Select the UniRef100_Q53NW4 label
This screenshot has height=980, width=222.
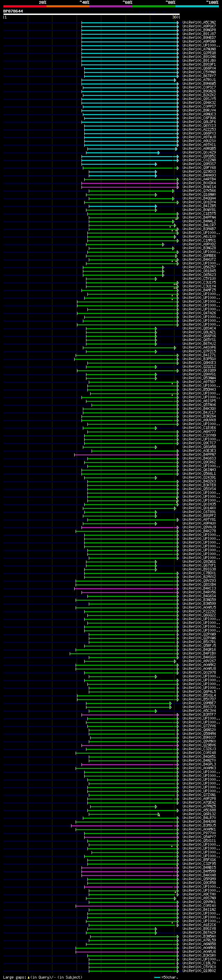(199, 378)
